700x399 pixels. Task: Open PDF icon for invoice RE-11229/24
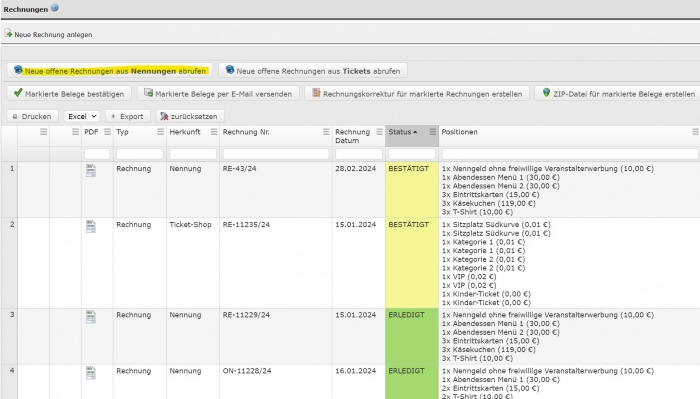91,317
